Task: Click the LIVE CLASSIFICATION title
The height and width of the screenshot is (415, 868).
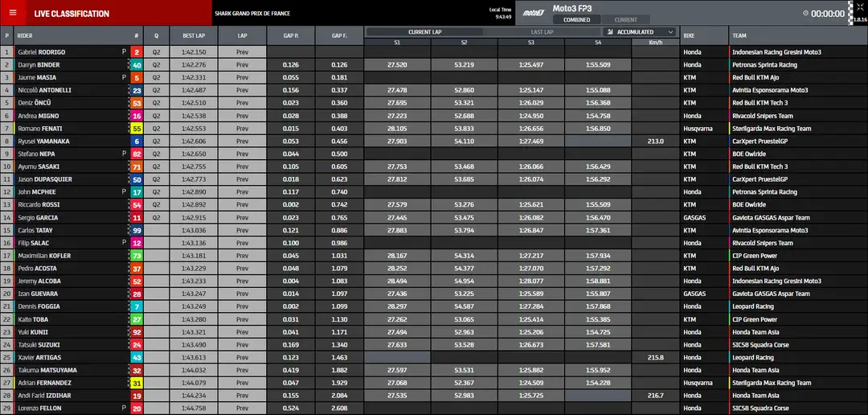Action: point(72,14)
